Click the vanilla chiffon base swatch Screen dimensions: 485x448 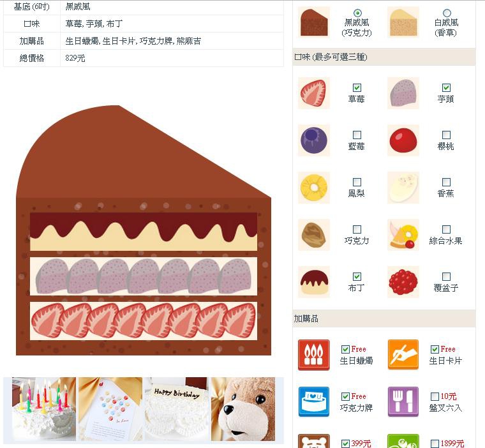pyautogui.click(x=403, y=22)
